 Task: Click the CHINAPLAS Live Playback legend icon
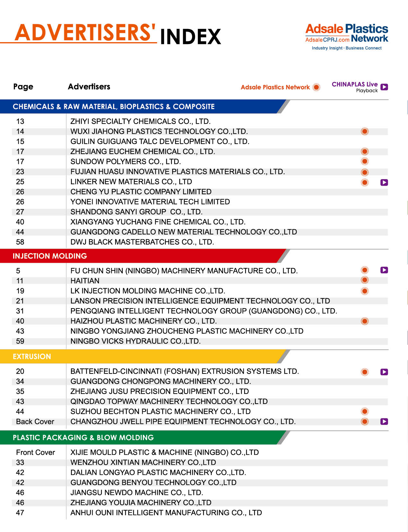coord(384,87)
